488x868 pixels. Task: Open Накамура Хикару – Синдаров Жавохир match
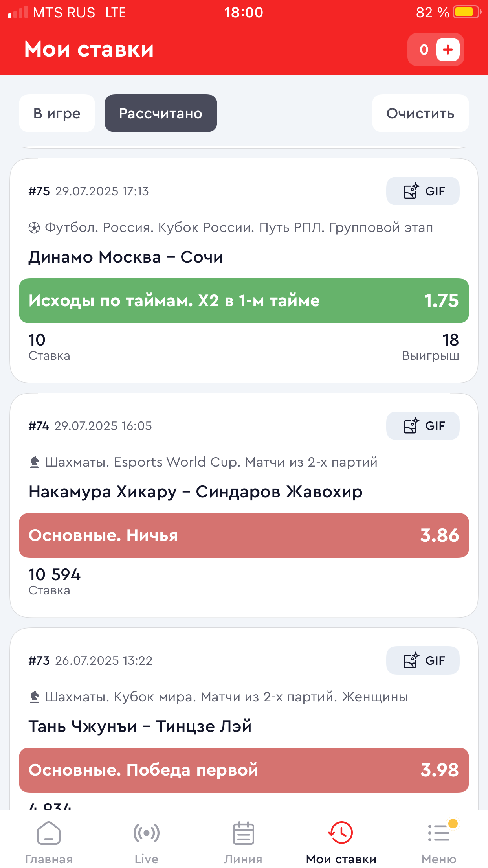tap(195, 492)
